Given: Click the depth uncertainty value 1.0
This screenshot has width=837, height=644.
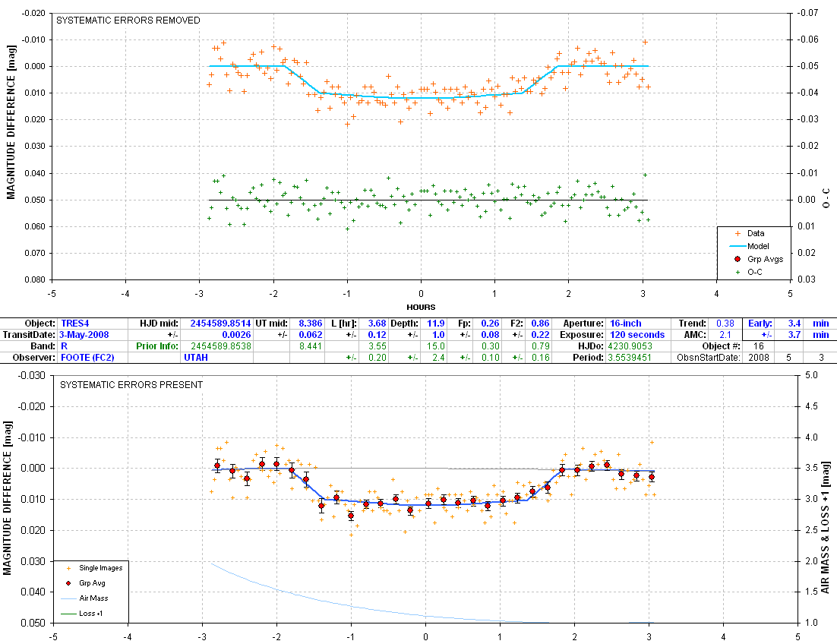Looking at the screenshot, I should pyautogui.click(x=438, y=335).
